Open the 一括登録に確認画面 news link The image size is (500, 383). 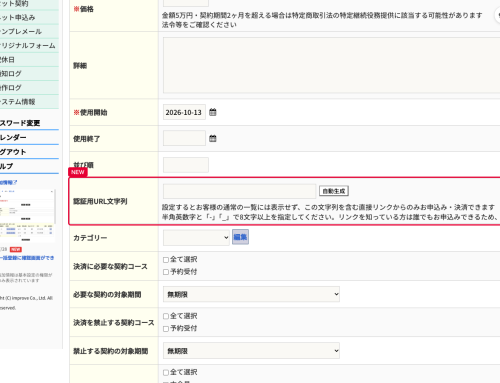point(27,258)
